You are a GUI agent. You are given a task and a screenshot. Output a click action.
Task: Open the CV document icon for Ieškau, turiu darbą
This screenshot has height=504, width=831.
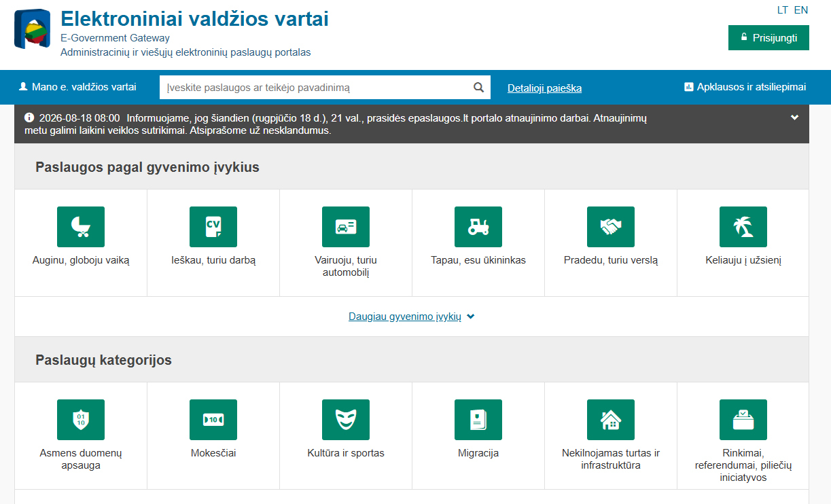point(213,227)
